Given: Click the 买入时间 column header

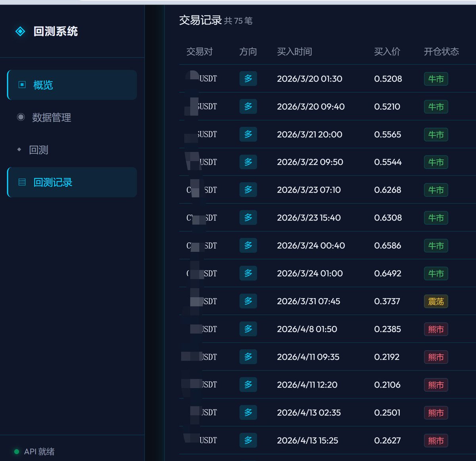Looking at the screenshot, I should point(294,52).
